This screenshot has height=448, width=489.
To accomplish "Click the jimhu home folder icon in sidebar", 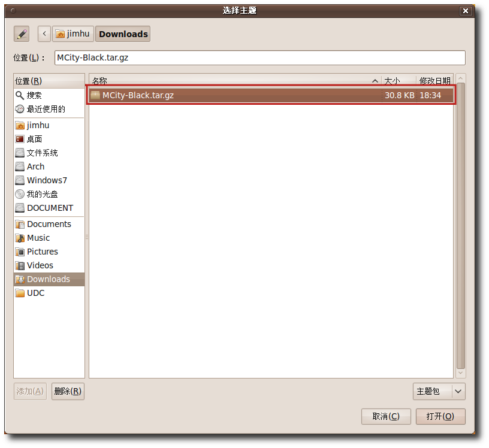I will pos(20,125).
